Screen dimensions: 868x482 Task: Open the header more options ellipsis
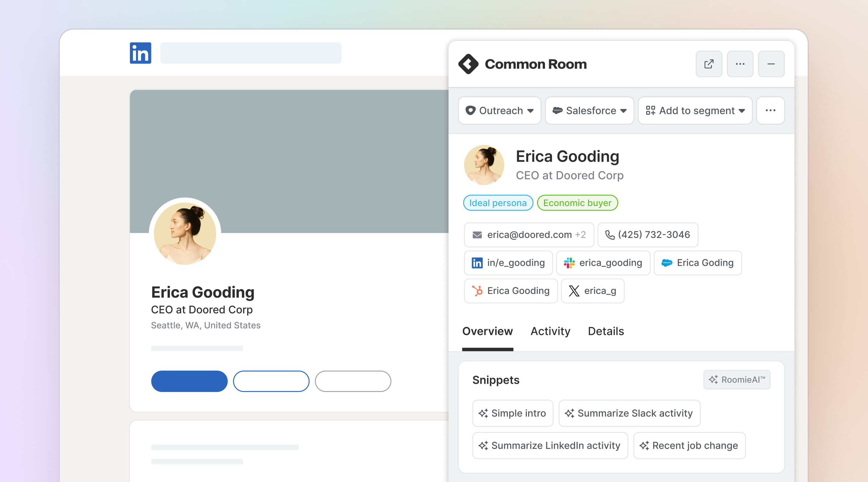tap(740, 64)
